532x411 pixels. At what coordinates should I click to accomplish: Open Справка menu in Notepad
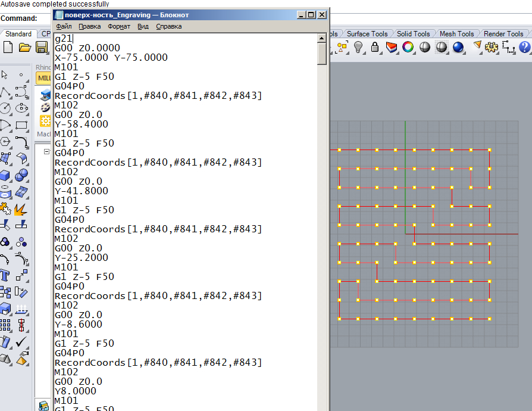(168, 26)
